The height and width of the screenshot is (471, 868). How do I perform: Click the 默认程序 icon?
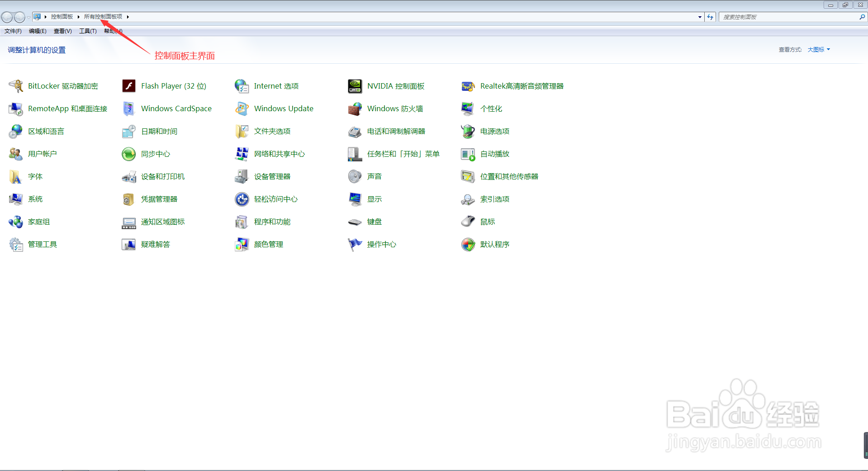(x=468, y=244)
